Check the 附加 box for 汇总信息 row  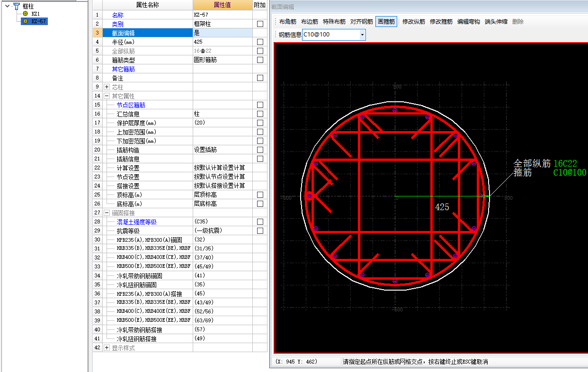tap(260, 114)
